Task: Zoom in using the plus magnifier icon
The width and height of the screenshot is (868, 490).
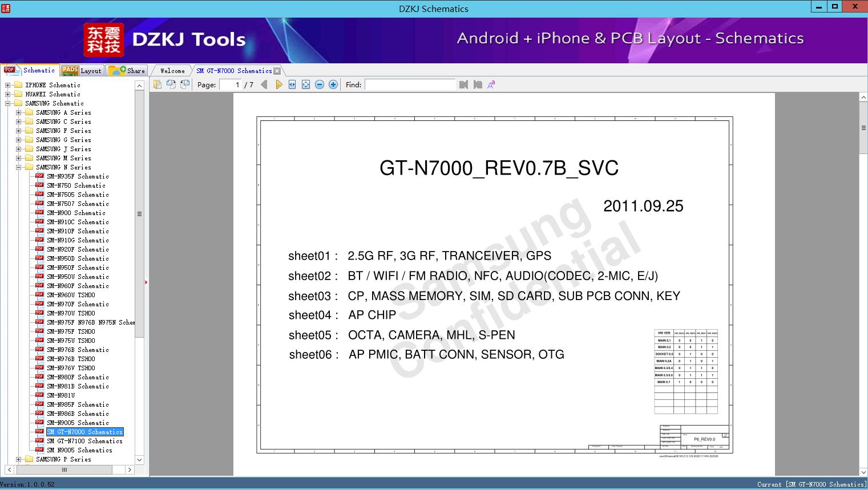Action: (333, 84)
